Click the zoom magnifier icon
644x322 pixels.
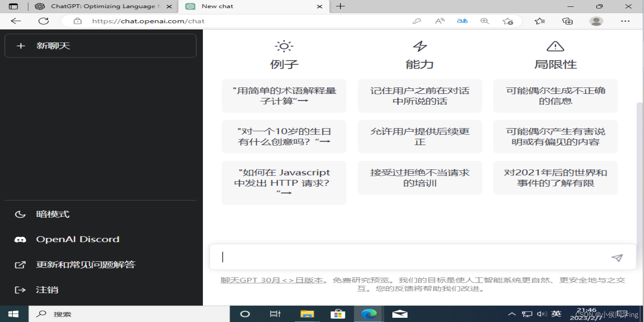(485, 21)
